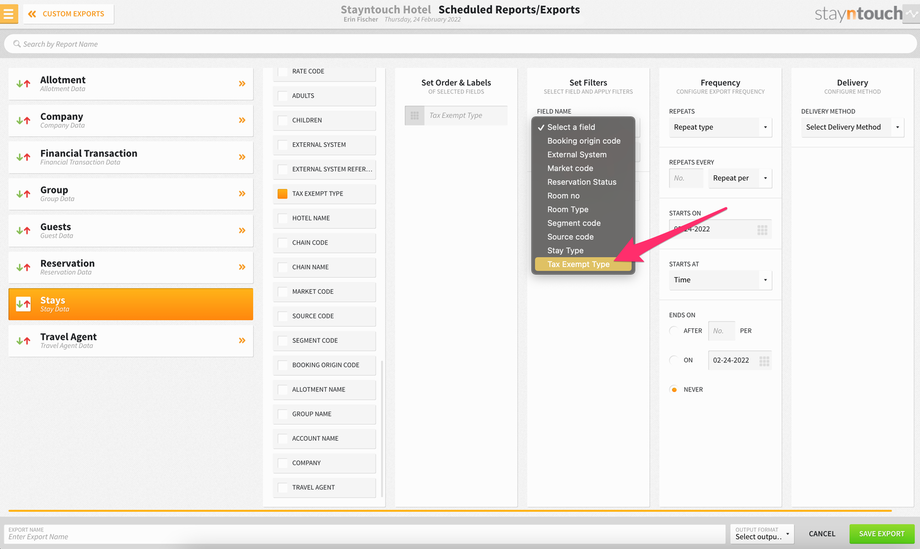Click the Search by Report Name field

[x=460, y=44]
